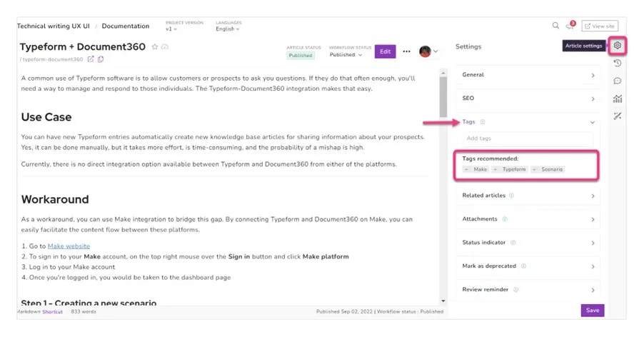Viewport: 644px width, 337px height.
Task: Open the English language dropdown
Action: 228,29
